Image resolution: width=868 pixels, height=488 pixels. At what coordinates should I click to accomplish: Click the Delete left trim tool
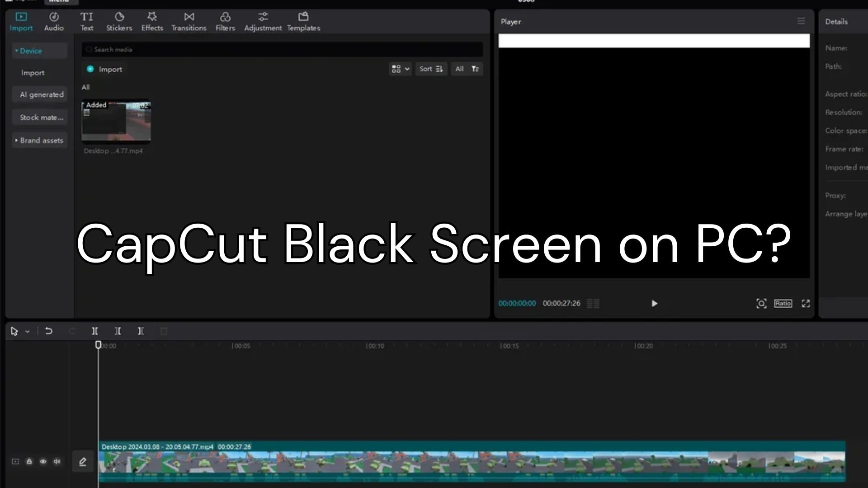118,331
